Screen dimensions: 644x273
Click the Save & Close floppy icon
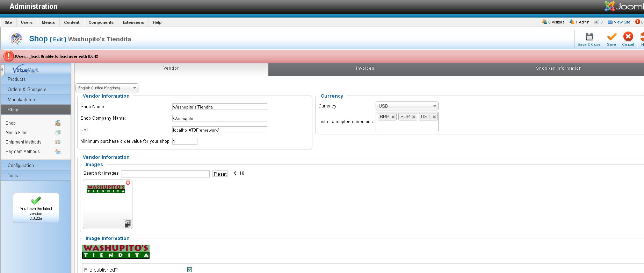click(589, 37)
